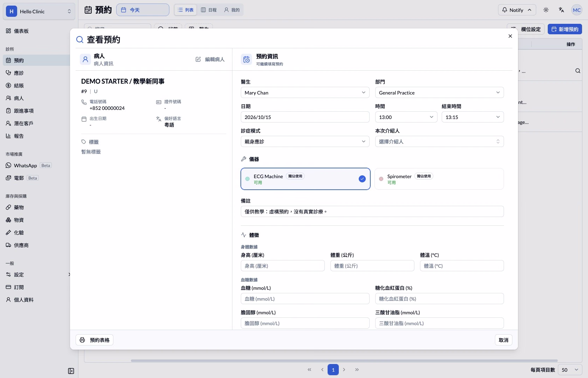Open 欄位設定 column settings
The height and width of the screenshot is (378, 588).
point(526,29)
